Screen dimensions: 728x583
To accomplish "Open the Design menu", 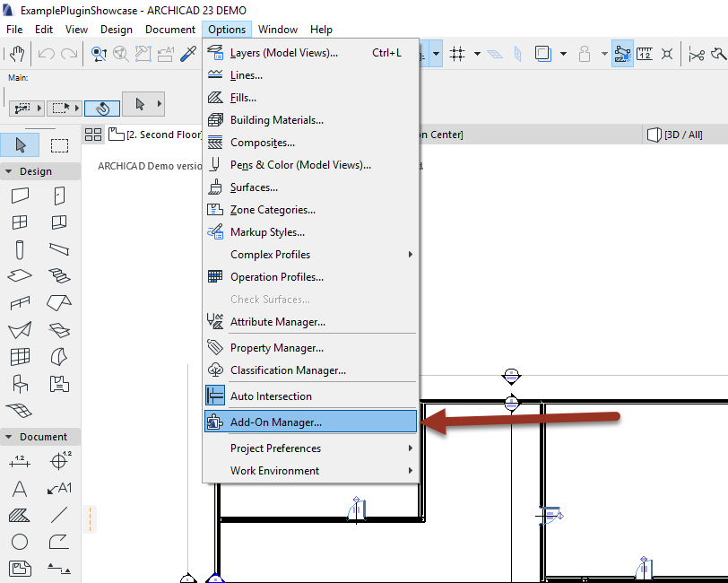I will [116, 30].
